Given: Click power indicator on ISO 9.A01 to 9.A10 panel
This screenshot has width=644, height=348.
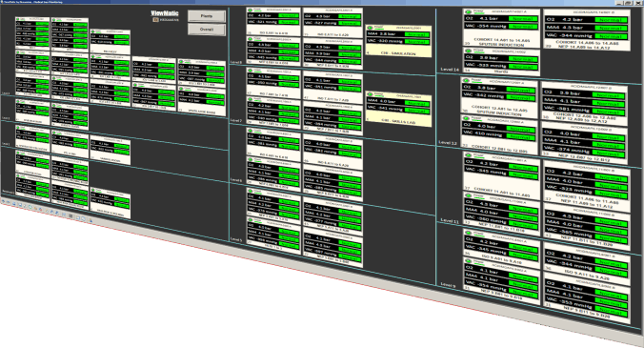Looking at the screenshot, I should (469, 233).
